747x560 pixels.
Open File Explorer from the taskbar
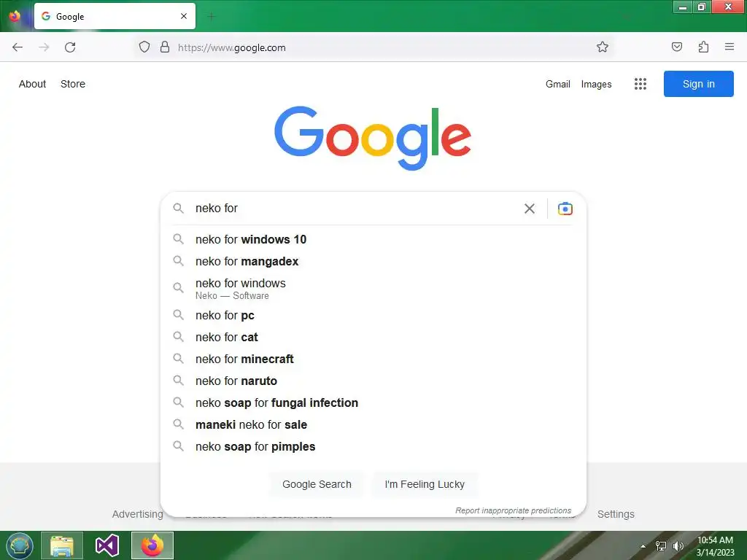62,545
